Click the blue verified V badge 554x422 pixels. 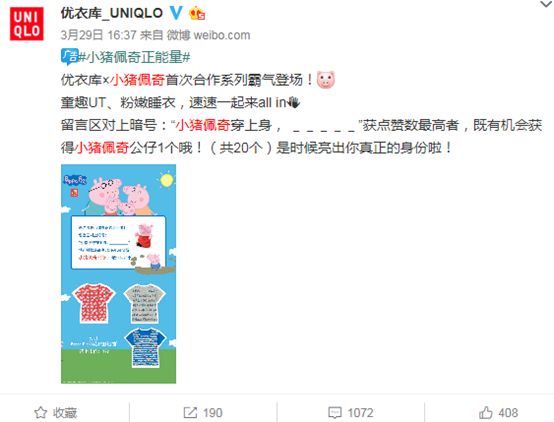[x=176, y=13]
